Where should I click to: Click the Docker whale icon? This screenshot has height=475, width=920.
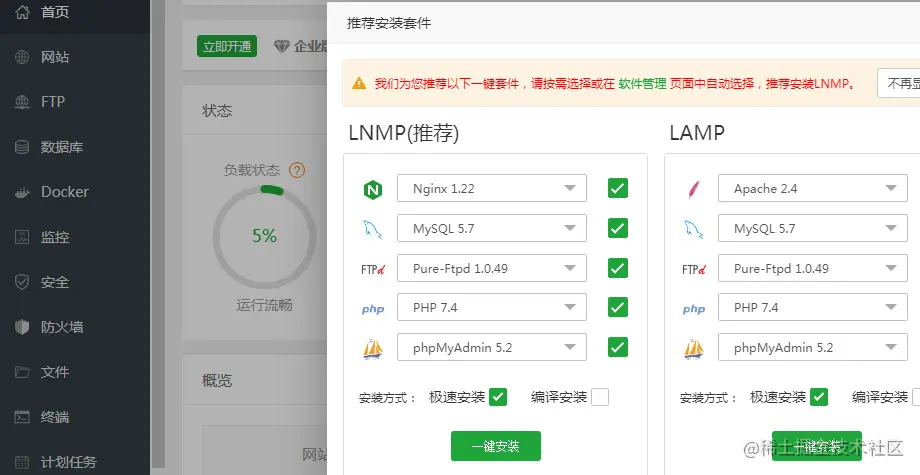click(22, 192)
